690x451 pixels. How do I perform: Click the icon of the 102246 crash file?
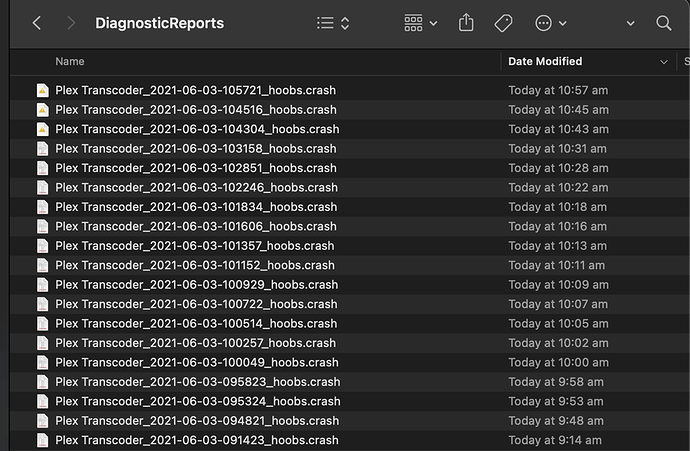pyautogui.click(x=42, y=187)
